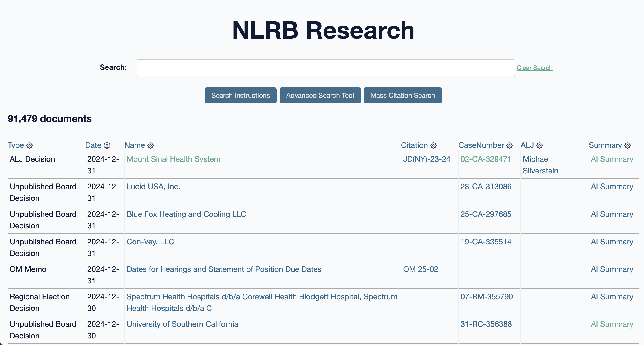Open the Mount Sinai Health System decision
Image resolution: width=644 pixels, height=345 pixels.
point(173,159)
